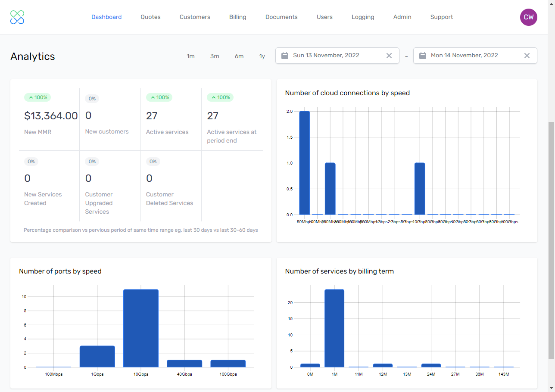Screen dimensions: 555x392
Task: Click the calendar icon in end date field
Action: coord(423,56)
